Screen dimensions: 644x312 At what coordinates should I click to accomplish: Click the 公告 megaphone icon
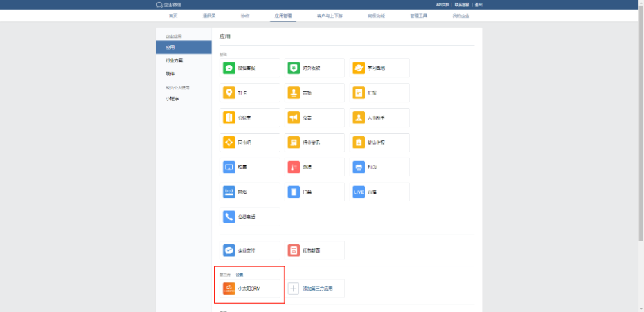294,118
